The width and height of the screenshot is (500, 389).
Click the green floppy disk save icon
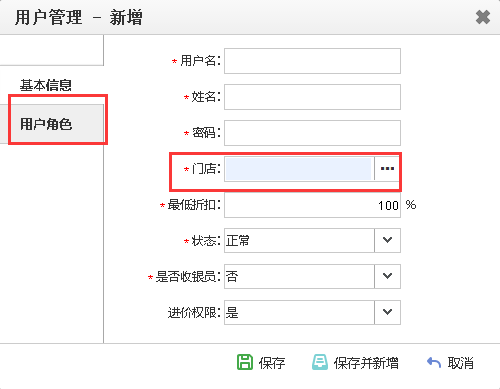click(x=245, y=362)
